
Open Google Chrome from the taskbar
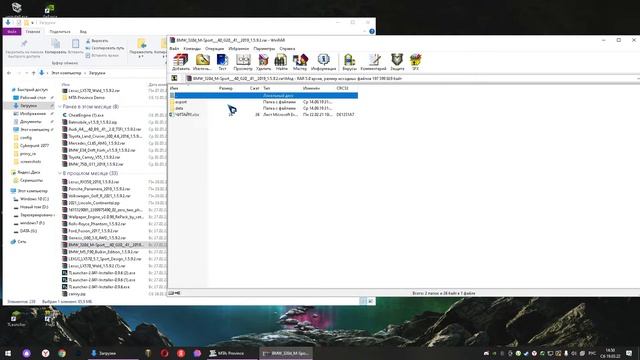pos(62,353)
